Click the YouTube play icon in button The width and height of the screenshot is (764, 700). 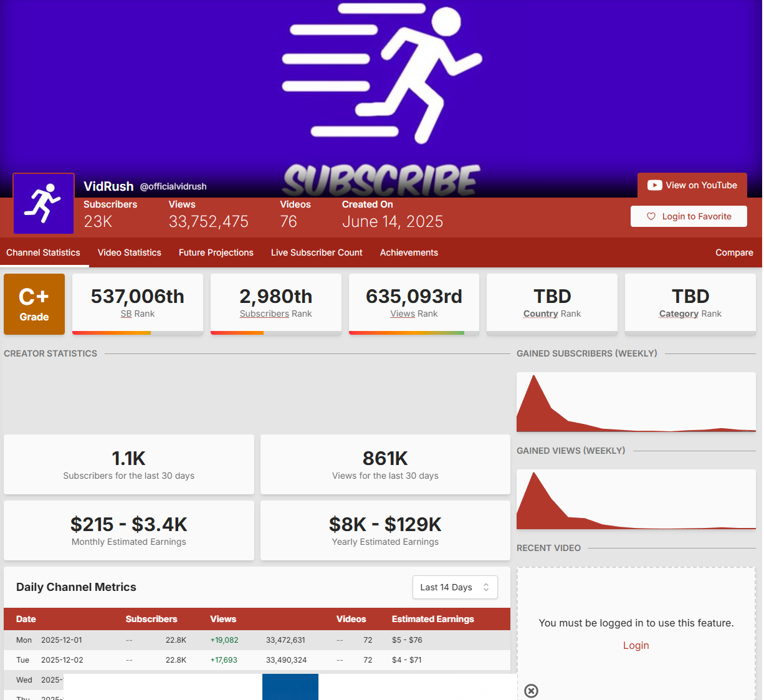click(x=654, y=185)
